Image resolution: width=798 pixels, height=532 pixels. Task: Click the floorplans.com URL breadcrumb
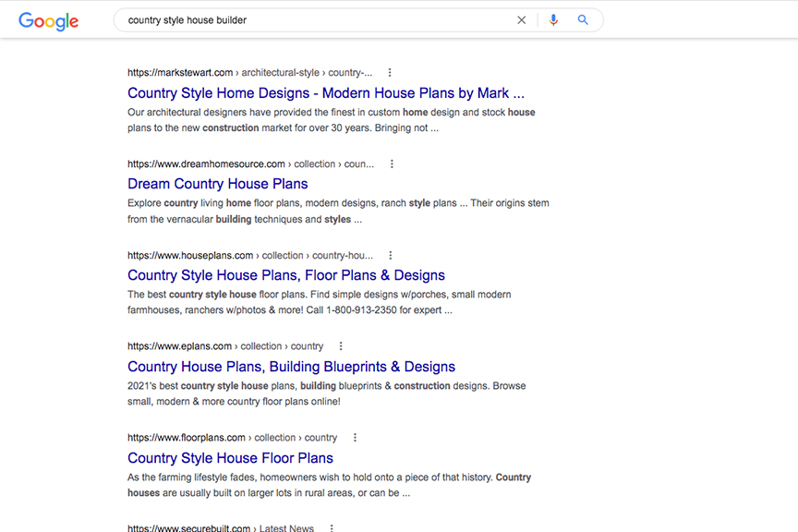point(232,437)
